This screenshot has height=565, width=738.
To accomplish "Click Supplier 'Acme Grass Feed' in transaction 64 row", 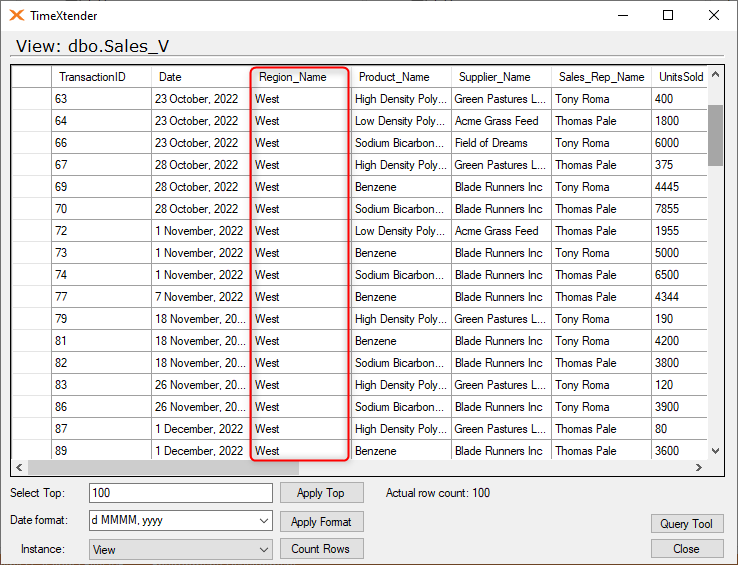I will [x=501, y=121].
